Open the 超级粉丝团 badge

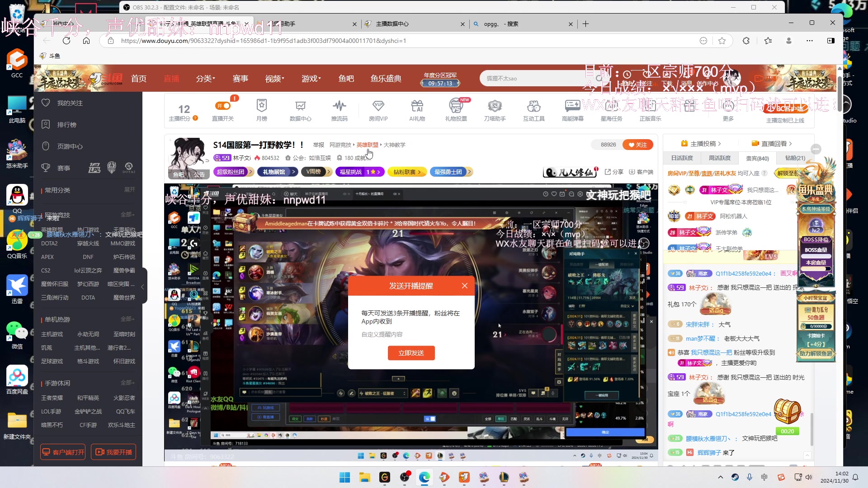[233, 172]
